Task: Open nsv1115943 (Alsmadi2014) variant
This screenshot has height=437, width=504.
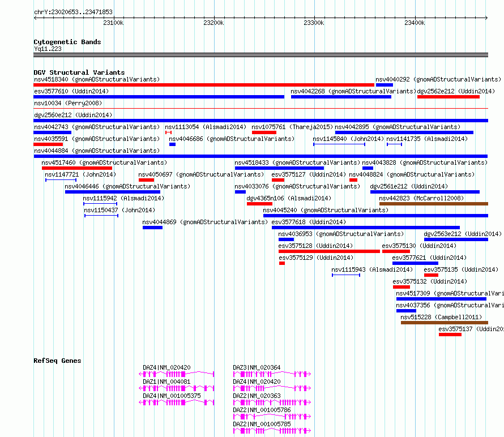Action: pos(372,269)
